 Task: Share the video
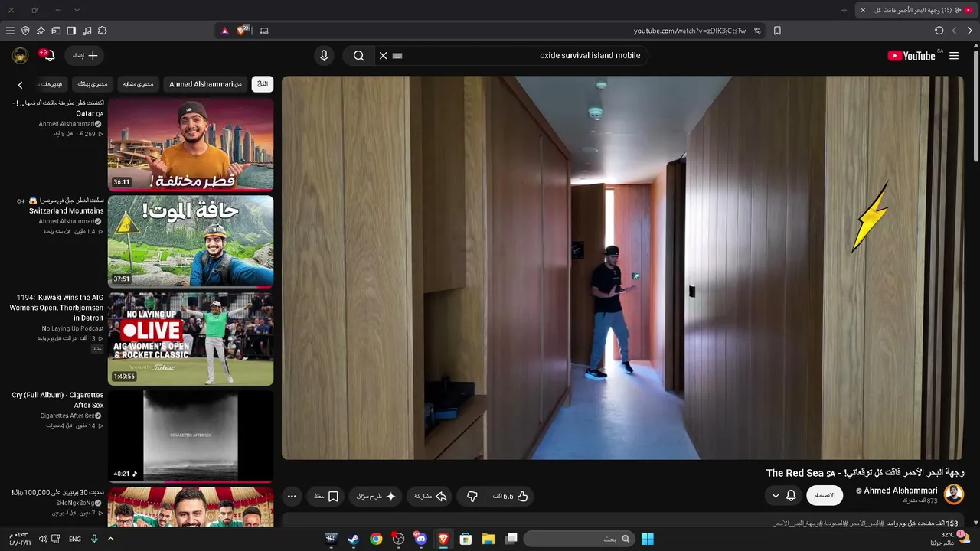(430, 497)
